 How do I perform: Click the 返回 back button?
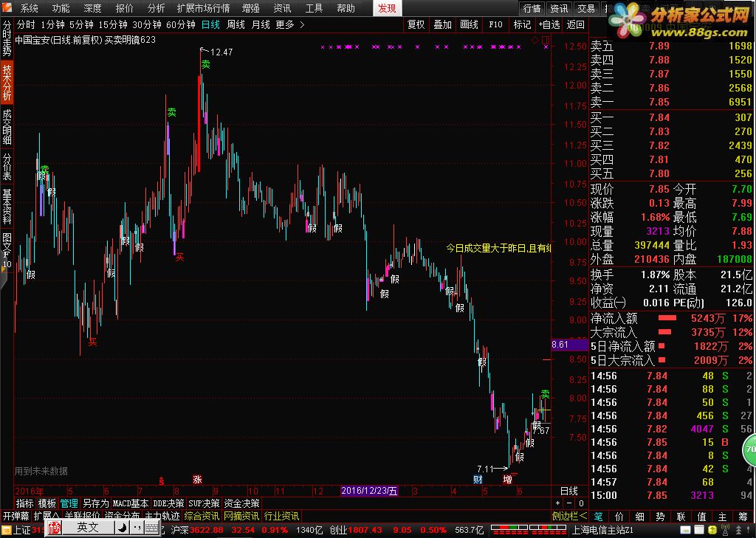575,24
